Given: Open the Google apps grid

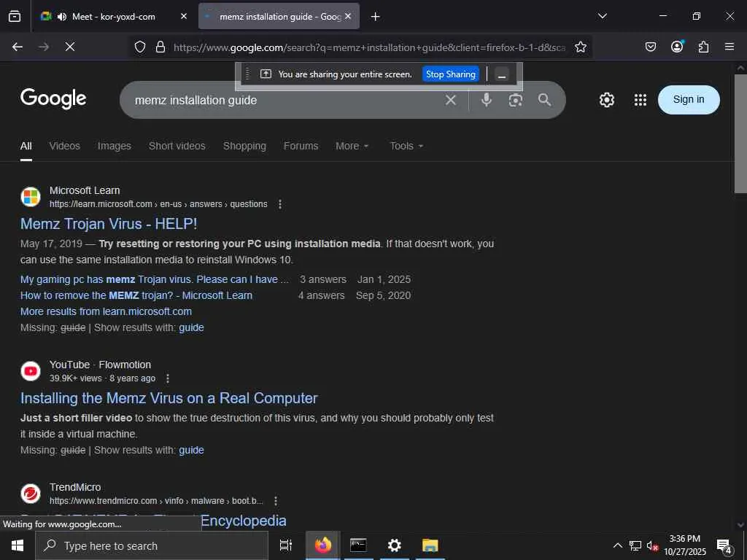Looking at the screenshot, I should click(x=640, y=100).
